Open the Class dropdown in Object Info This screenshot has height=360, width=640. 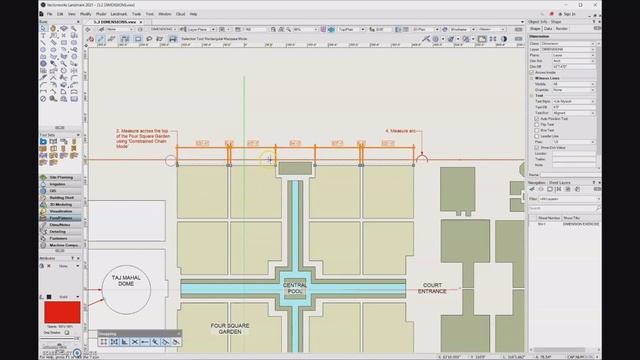point(568,43)
